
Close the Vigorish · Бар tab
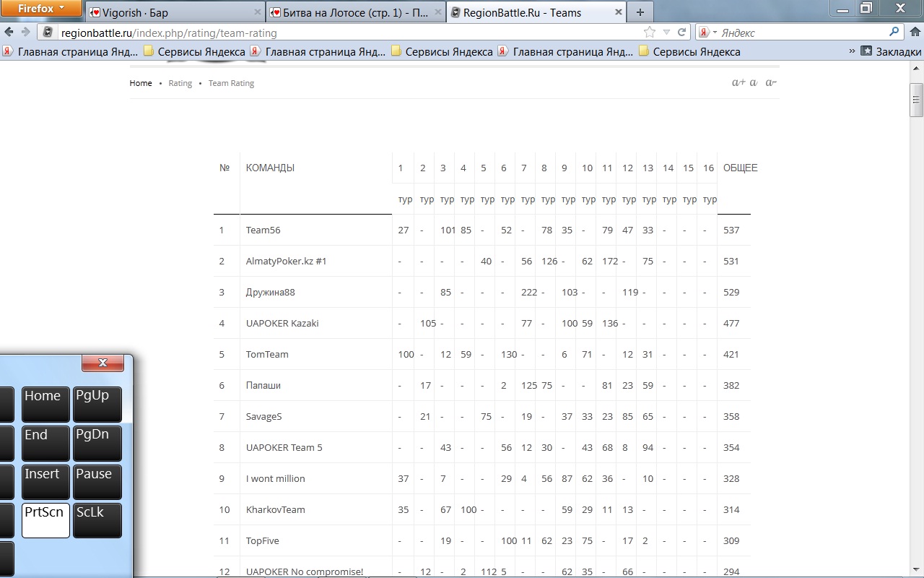point(258,12)
